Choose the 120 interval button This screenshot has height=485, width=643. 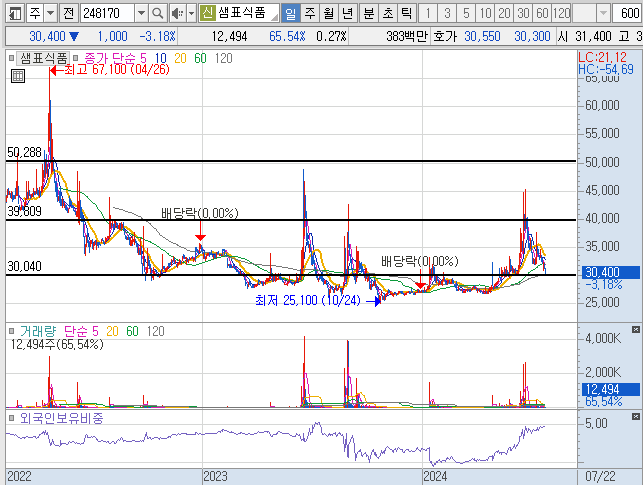561,13
